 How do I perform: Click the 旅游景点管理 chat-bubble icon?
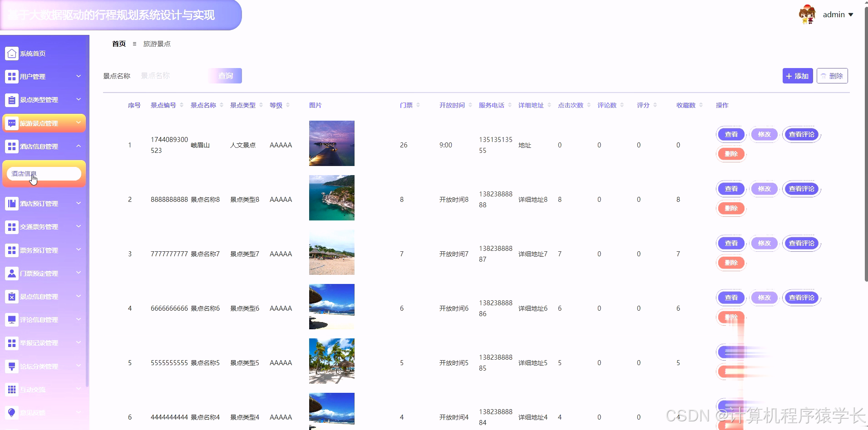12,122
